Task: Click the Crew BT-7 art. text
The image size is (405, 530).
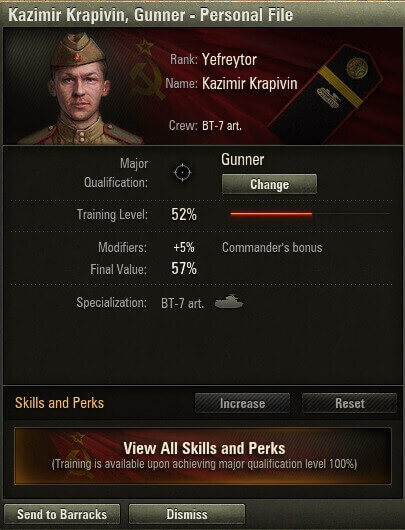Action: coord(205,126)
